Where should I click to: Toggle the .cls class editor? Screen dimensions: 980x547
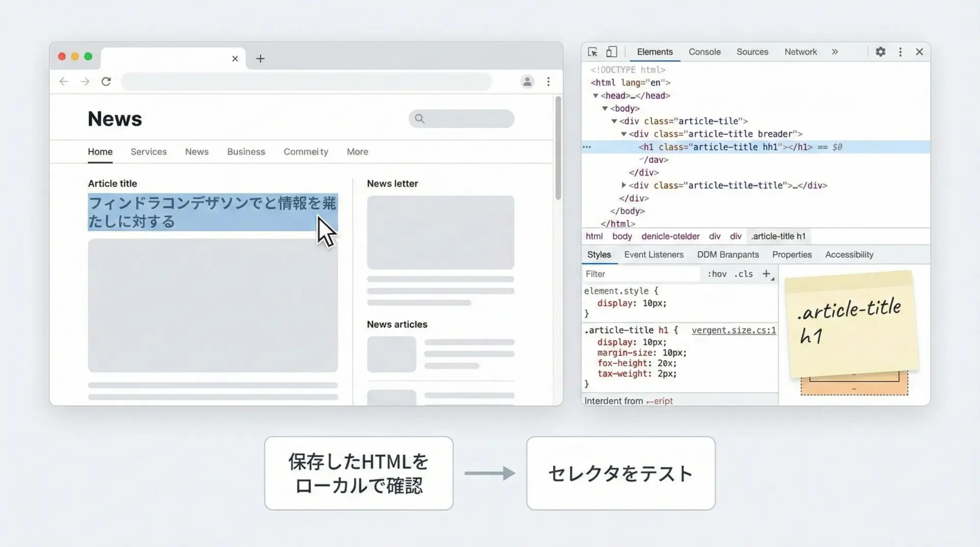(744, 274)
